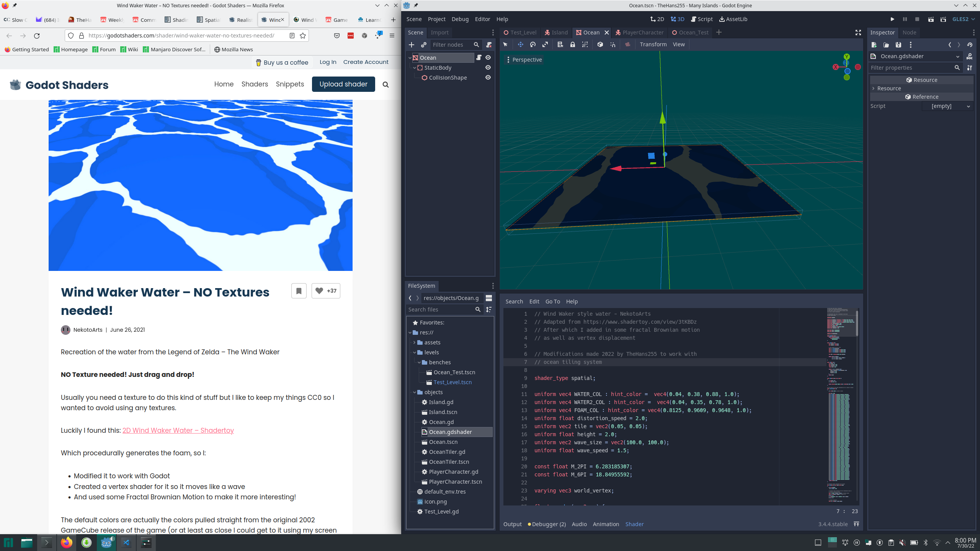Select the Scale mode tool in Godot toolbar
Screen dimensions: 980x551
coord(545,44)
